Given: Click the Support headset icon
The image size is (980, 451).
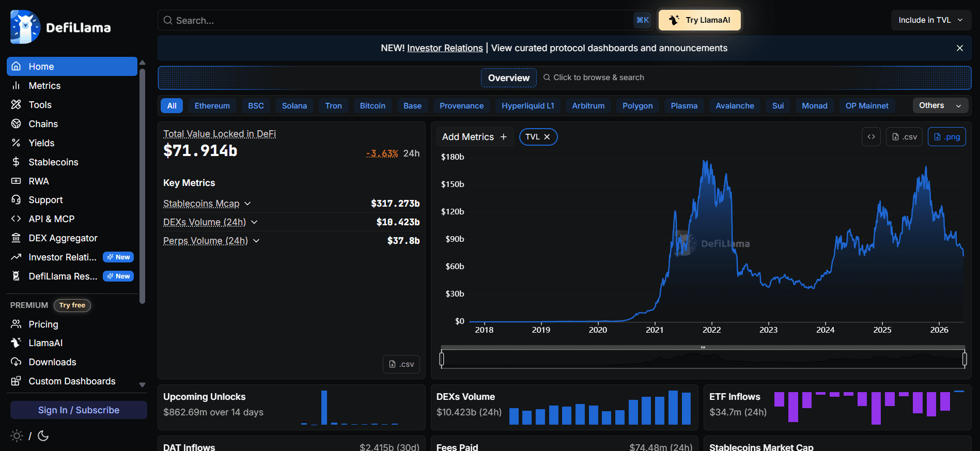Looking at the screenshot, I should [x=16, y=199].
